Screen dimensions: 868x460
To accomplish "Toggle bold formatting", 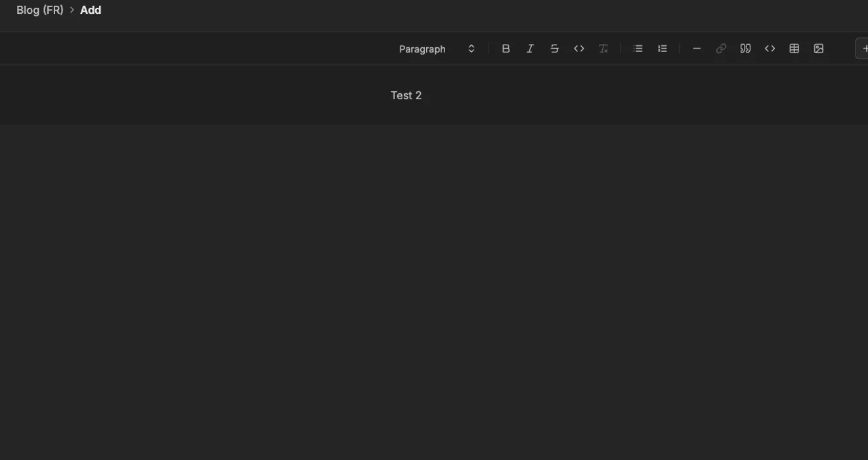I will (x=506, y=49).
